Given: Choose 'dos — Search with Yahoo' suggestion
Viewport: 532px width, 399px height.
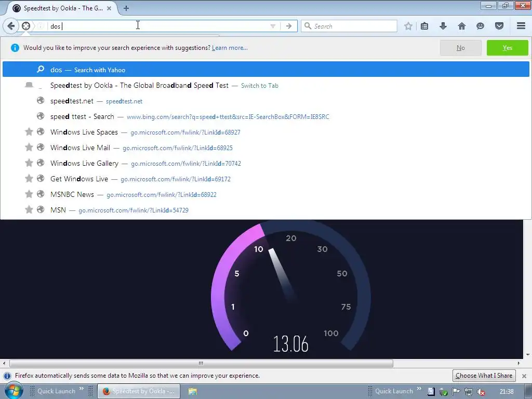Looking at the screenshot, I should tap(265, 70).
